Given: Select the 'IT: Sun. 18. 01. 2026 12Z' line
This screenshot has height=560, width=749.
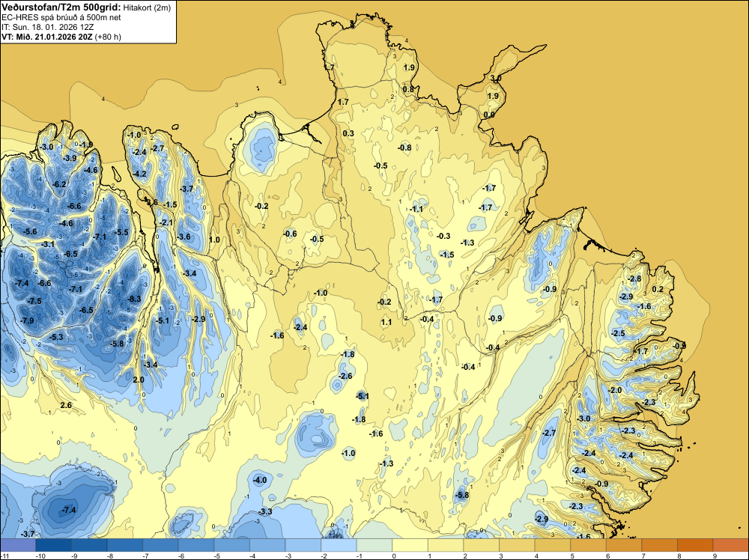Looking at the screenshot, I should coord(48,27).
